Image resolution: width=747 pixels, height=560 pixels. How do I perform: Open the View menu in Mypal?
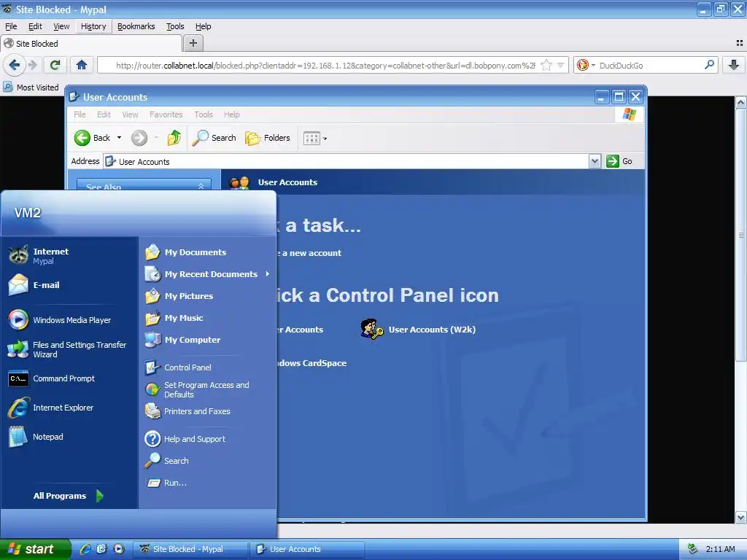(x=61, y=26)
